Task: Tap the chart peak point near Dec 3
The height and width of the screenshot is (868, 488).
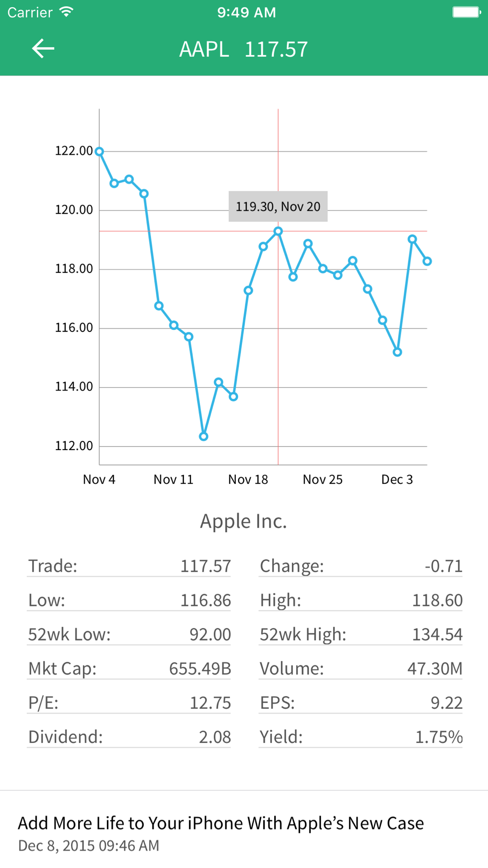Action: click(412, 239)
